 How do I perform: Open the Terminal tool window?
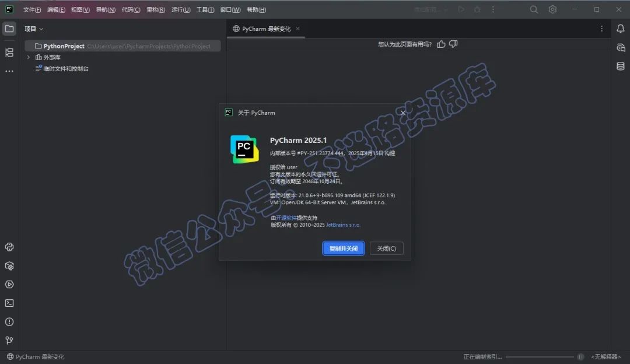pyautogui.click(x=9, y=303)
